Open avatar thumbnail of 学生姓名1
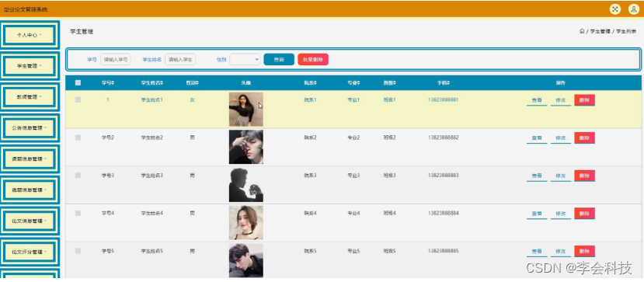 pos(246,110)
